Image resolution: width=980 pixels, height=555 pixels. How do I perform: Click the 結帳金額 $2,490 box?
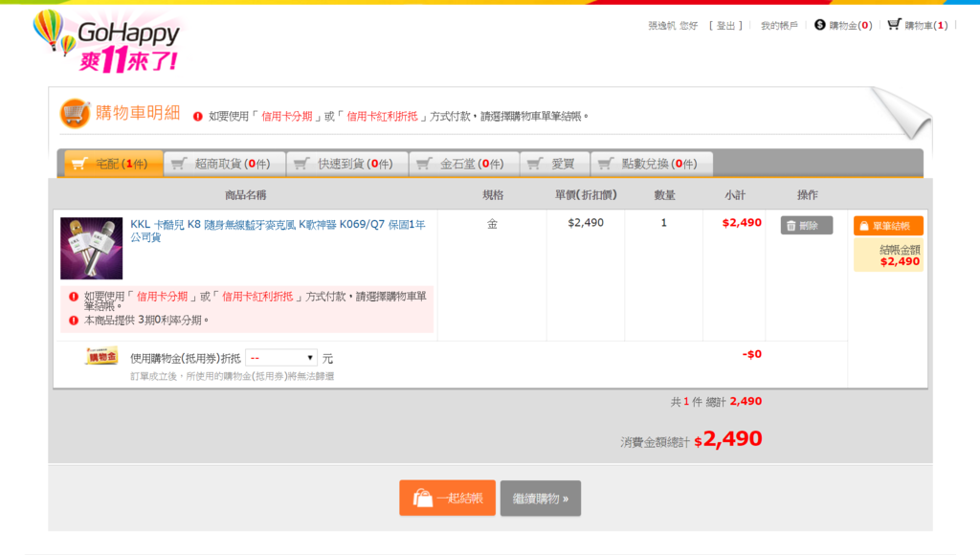click(888, 255)
